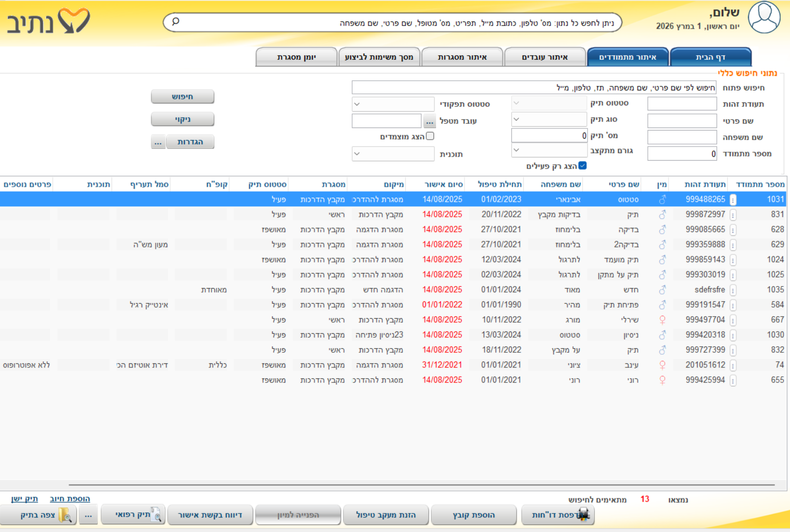Screen dimensions: 790x532
Task: Expand the סוג תיק dropdown
Action: coord(549,119)
